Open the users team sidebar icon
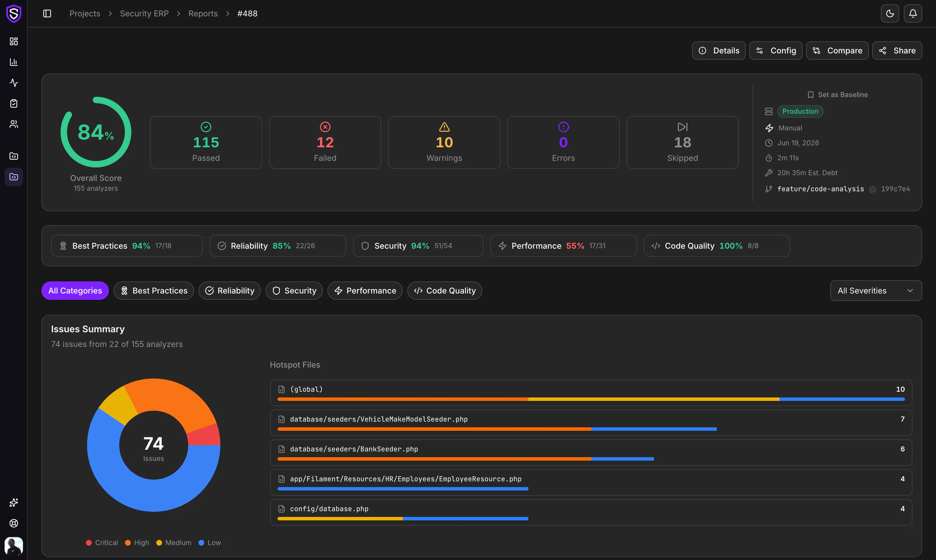This screenshot has width=936, height=560. [14, 124]
